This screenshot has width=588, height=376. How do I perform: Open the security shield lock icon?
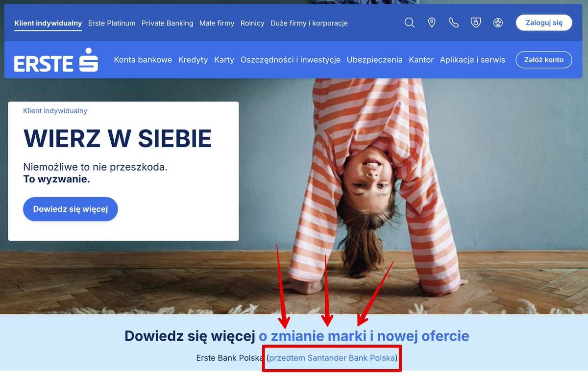(x=476, y=23)
